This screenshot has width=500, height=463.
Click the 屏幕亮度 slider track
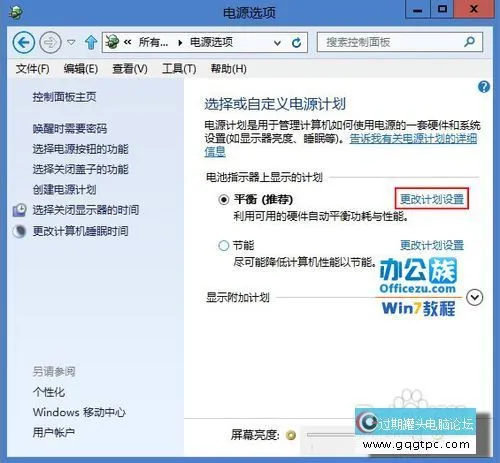pyautogui.click(x=331, y=435)
